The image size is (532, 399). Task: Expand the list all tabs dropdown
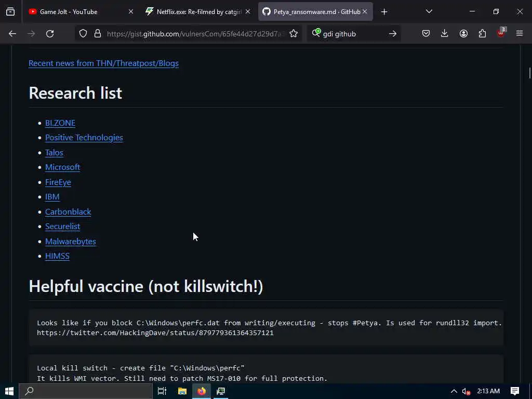pyautogui.click(x=429, y=12)
